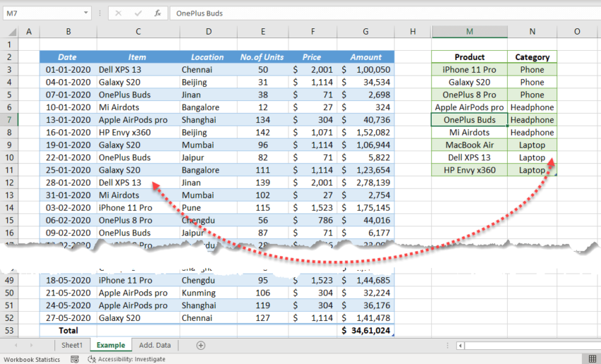The height and width of the screenshot is (364, 601).
Task: Select the amount cell 1,00,050
Action: 366,70
